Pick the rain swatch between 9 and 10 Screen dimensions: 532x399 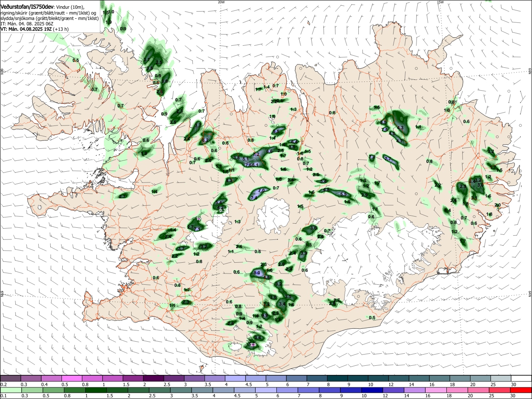[351, 390]
